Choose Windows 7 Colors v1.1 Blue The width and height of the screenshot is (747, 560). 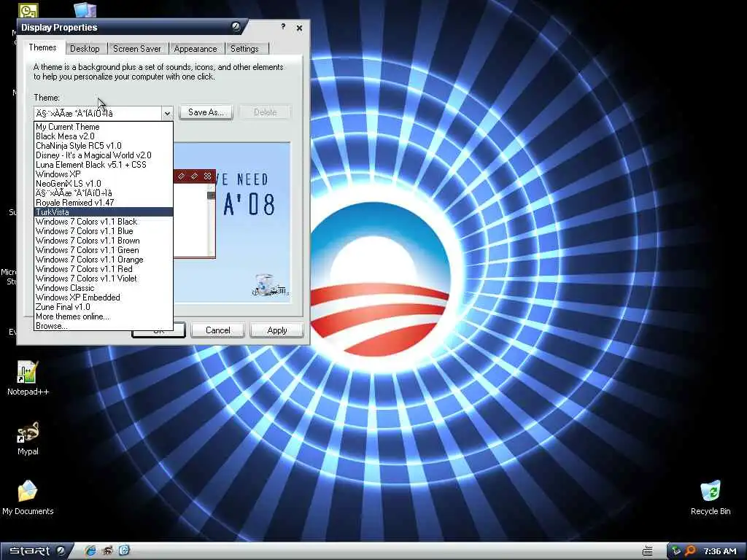coord(104,231)
